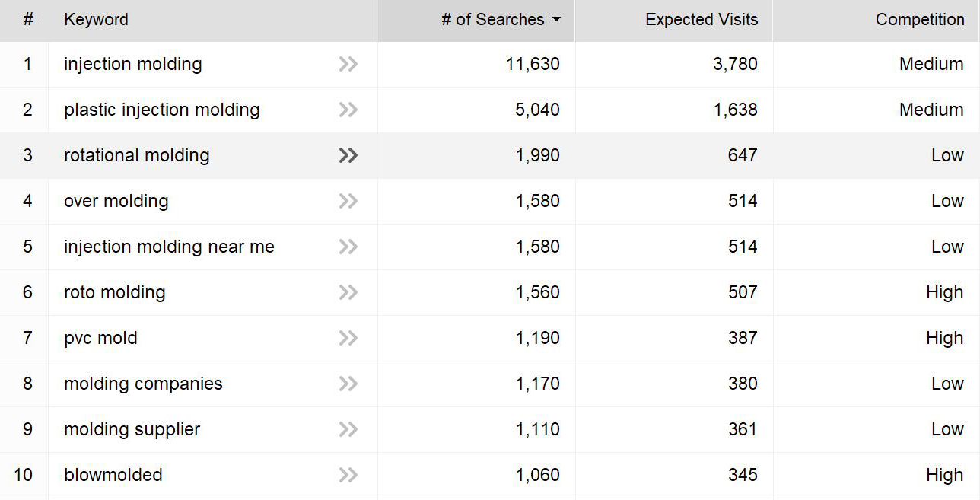Select the "pvc mold" keyword text
This screenshot has width=980, height=500.
(100, 339)
